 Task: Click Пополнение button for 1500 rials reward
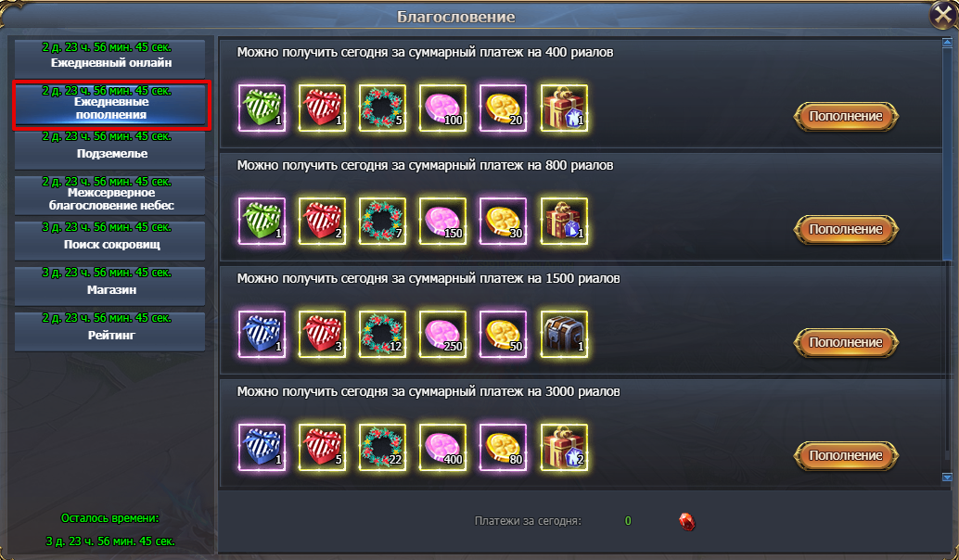(846, 342)
